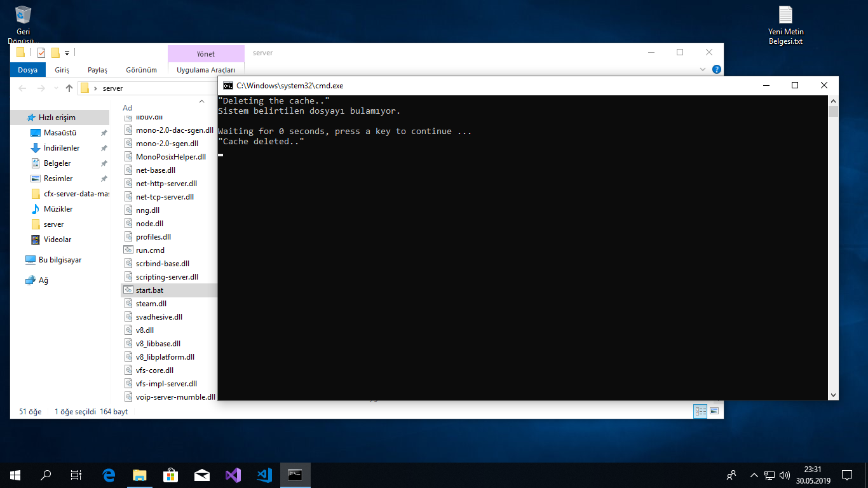This screenshot has width=868, height=488.
Task: Select İndirilenler in the Quick access sidebar
Action: (62, 148)
